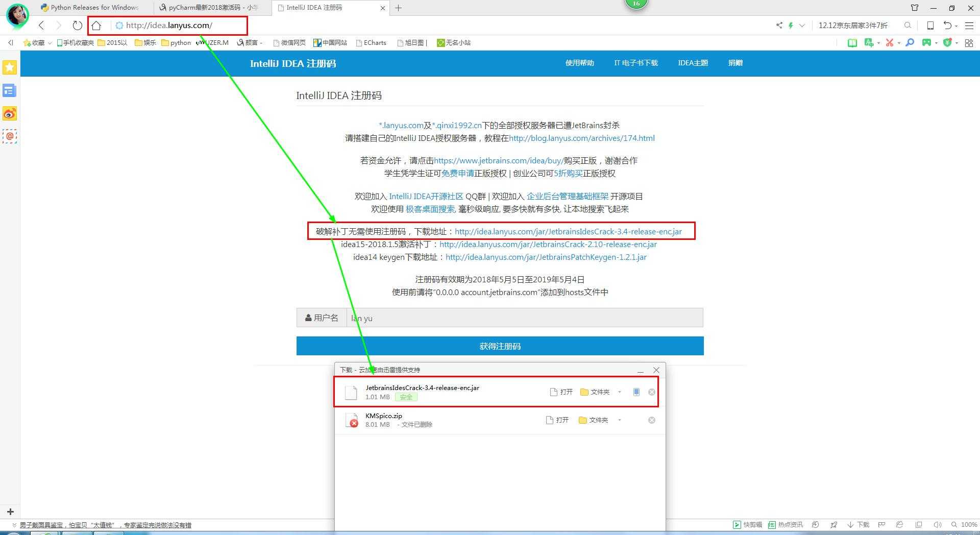Collapse the bookmarks bar arrow

pyautogui.click(x=11, y=43)
